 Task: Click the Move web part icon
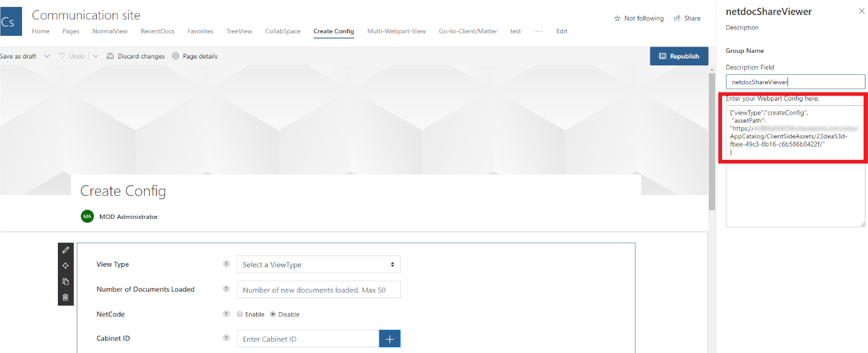click(66, 266)
